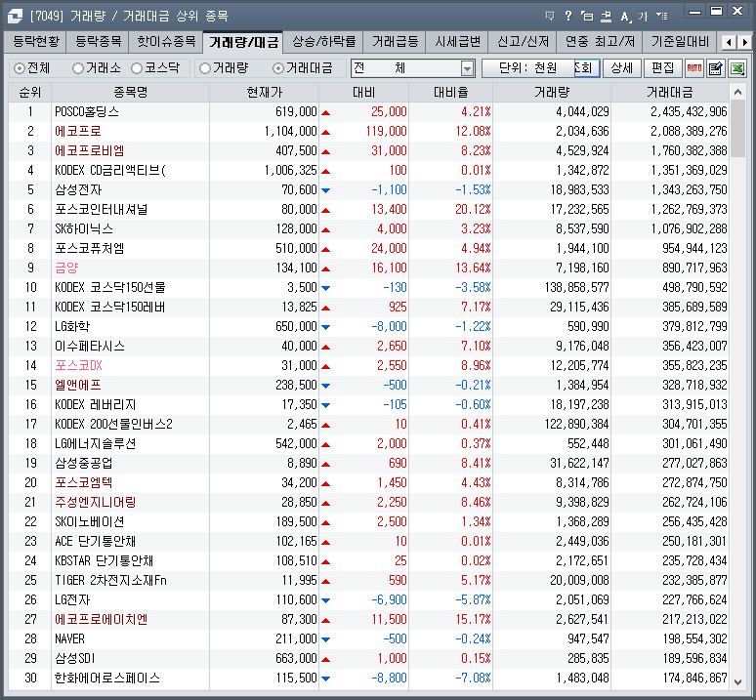Click the notepad edit icon
The image size is (756, 700).
(716, 68)
